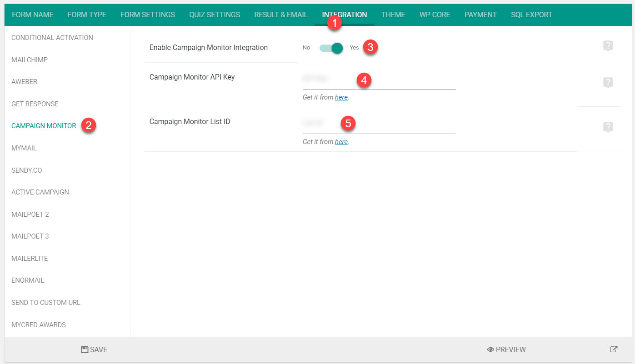Select Sendy.co in sidebar
Image resolution: width=635 pixels, height=364 pixels.
click(x=27, y=170)
